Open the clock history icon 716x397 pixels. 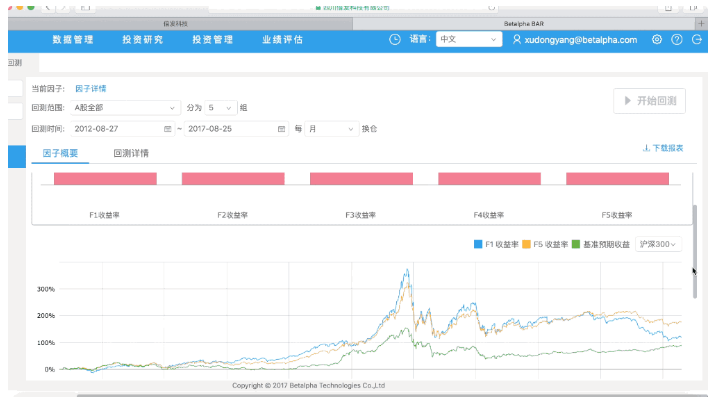coord(395,39)
